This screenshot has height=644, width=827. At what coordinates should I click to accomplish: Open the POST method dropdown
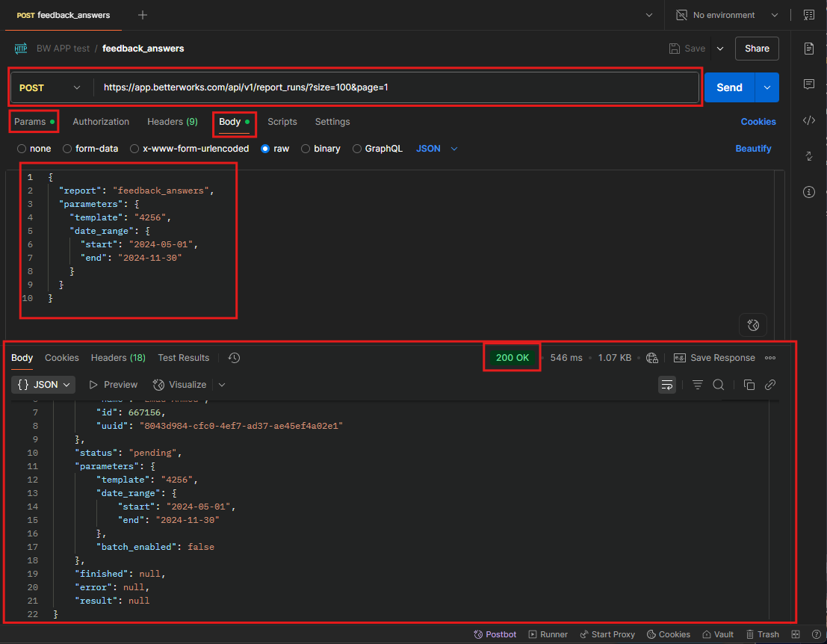(x=50, y=87)
